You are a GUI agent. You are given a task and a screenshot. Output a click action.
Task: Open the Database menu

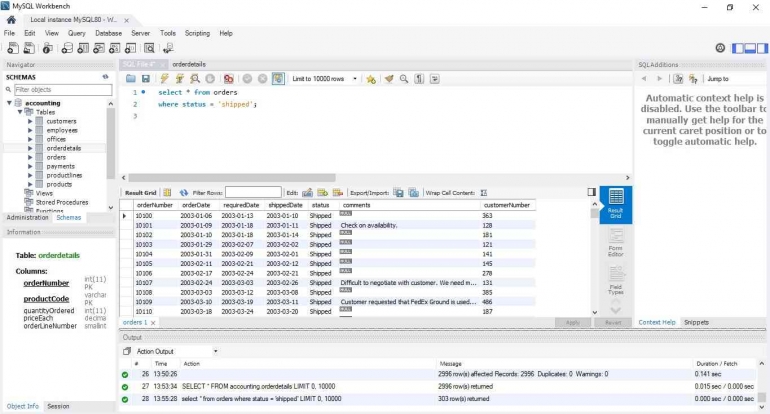click(109, 33)
